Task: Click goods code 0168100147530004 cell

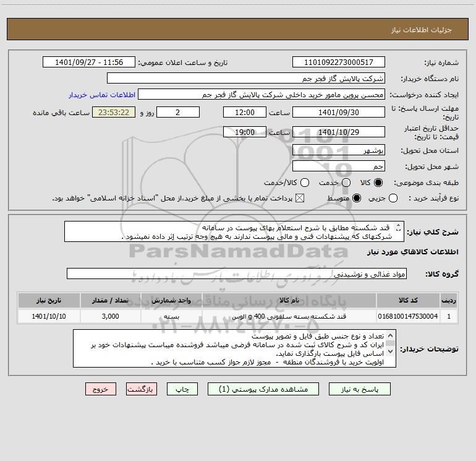Action: pyautogui.click(x=408, y=316)
